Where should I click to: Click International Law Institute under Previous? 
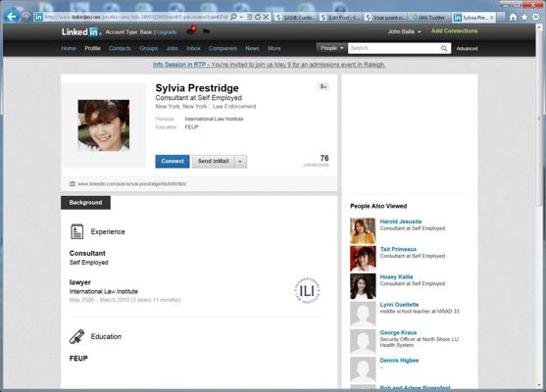coord(214,119)
